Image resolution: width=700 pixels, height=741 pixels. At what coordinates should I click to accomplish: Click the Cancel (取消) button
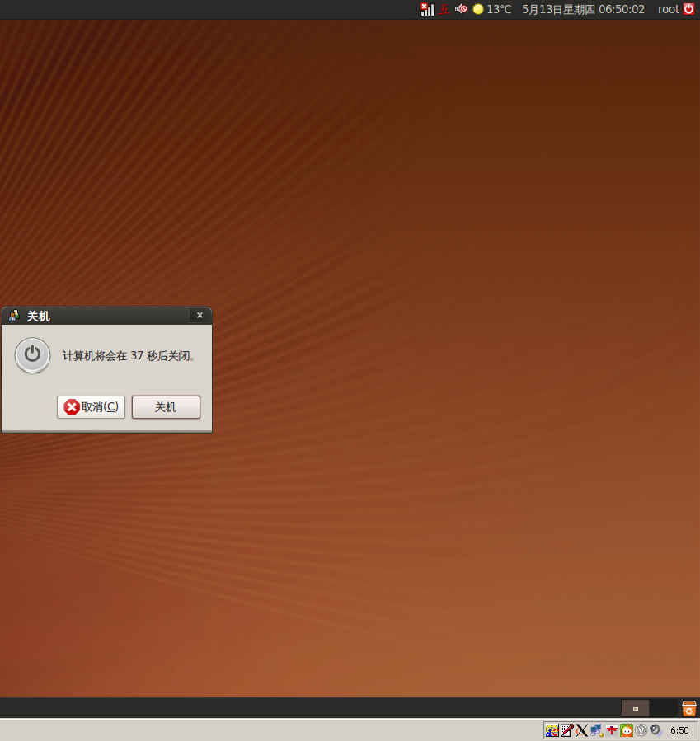(91, 407)
